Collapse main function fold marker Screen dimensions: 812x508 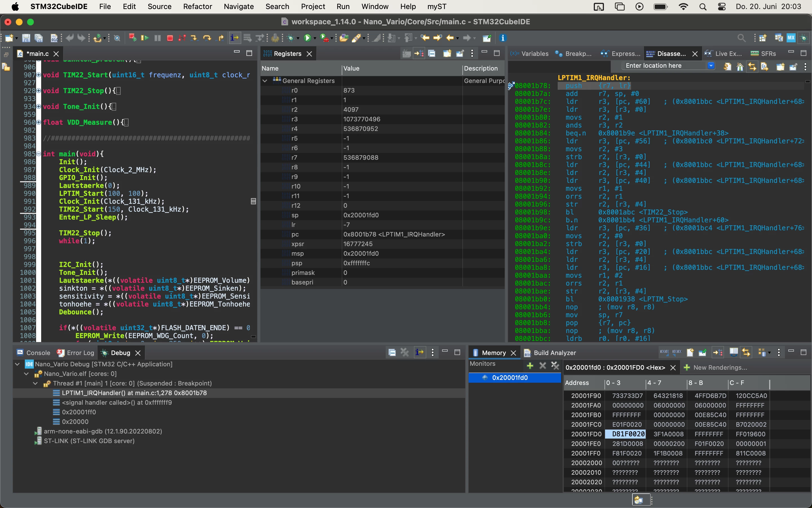tap(39, 154)
